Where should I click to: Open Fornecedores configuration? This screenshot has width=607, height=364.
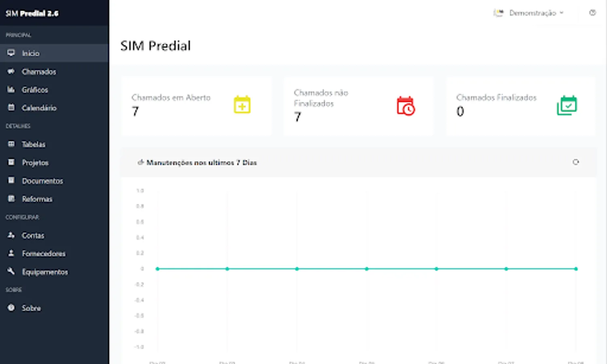click(x=54, y=254)
